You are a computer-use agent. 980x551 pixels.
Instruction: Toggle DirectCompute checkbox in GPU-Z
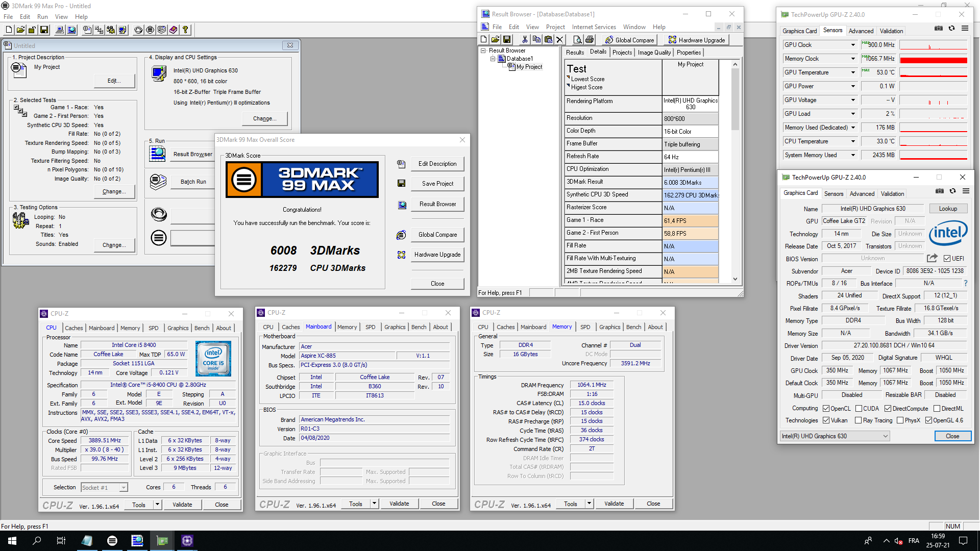pos(888,409)
